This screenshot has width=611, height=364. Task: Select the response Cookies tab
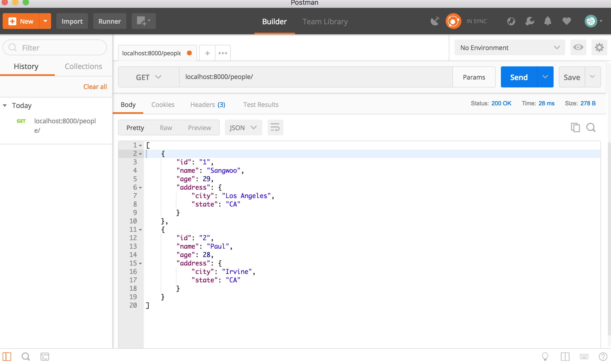click(163, 105)
